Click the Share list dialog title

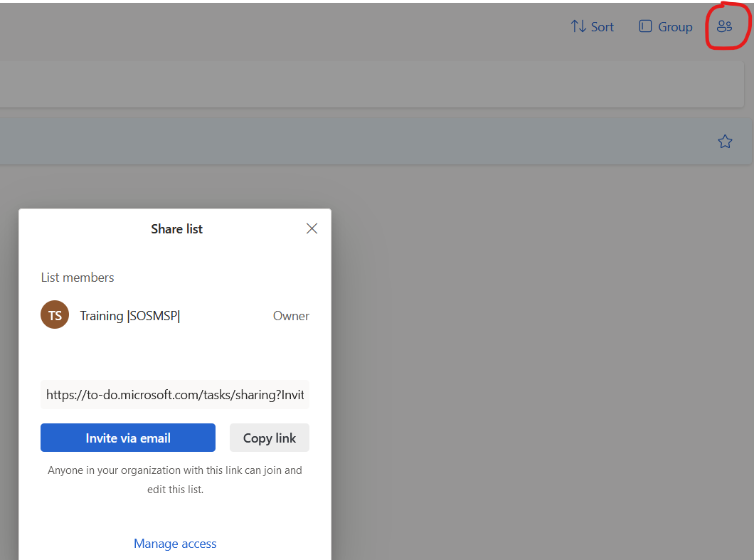(176, 229)
